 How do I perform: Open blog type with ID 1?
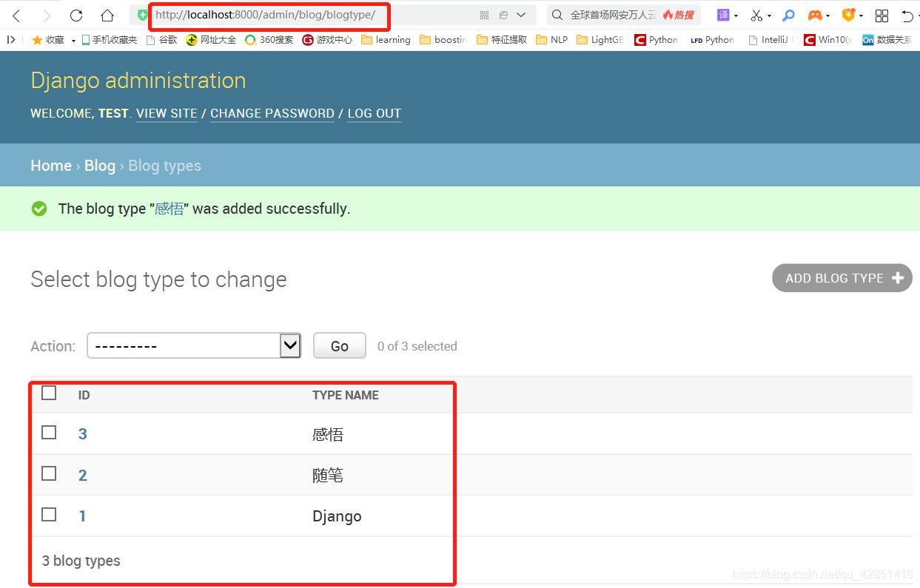tap(82, 516)
